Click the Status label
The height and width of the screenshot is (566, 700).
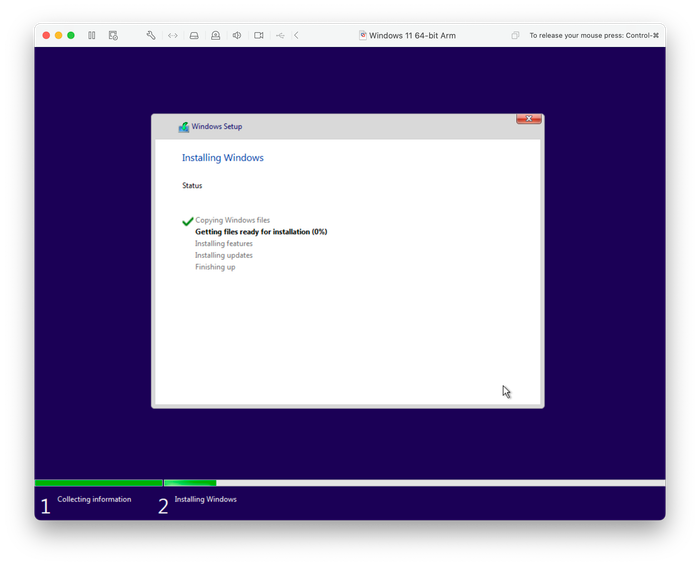[192, 185]
